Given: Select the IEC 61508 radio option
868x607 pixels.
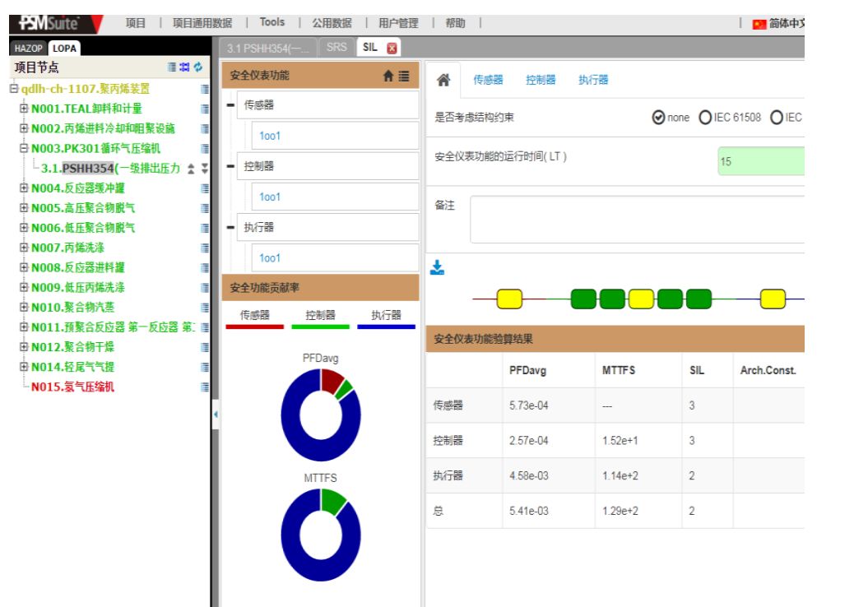Looking at the screenshot, I should coord(705,118).
